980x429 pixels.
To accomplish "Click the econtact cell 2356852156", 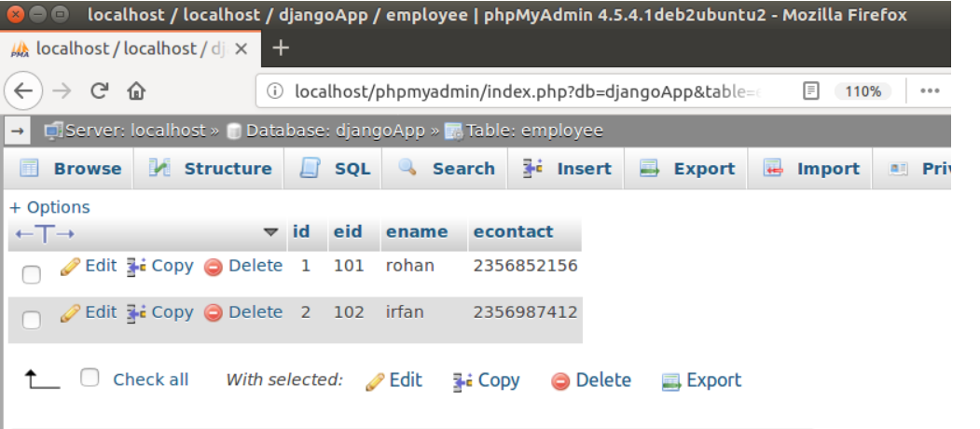I will (525, 266).
